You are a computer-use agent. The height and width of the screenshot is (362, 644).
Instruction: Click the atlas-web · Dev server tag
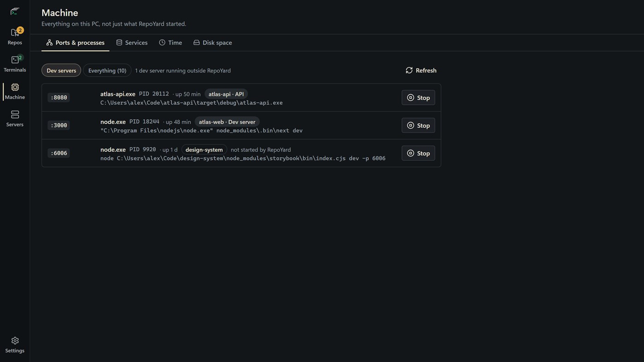coord(227,122)
